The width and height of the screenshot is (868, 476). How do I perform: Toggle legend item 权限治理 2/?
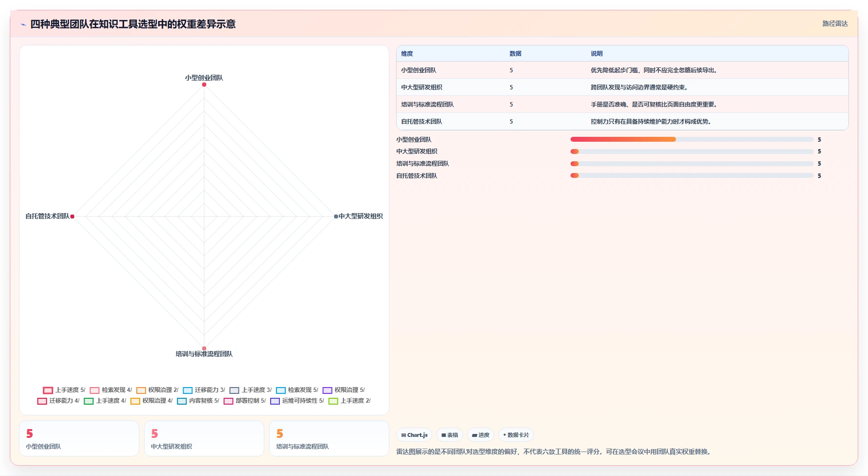[157, 390]
